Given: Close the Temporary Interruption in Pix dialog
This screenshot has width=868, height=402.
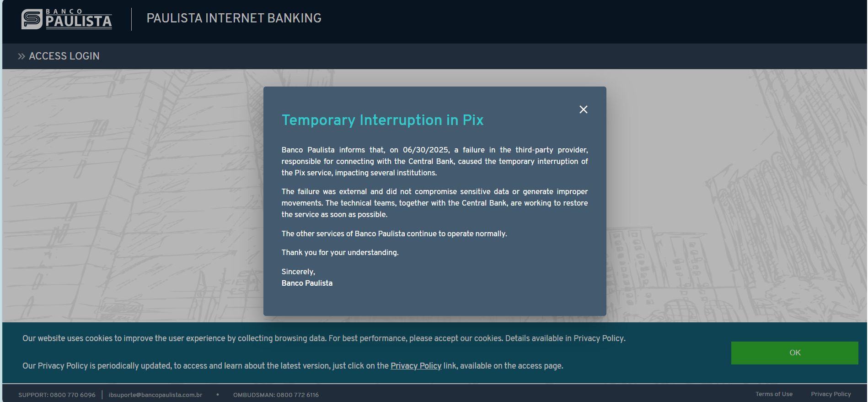Looking at the screenshot, I should (x=583, y=109).
